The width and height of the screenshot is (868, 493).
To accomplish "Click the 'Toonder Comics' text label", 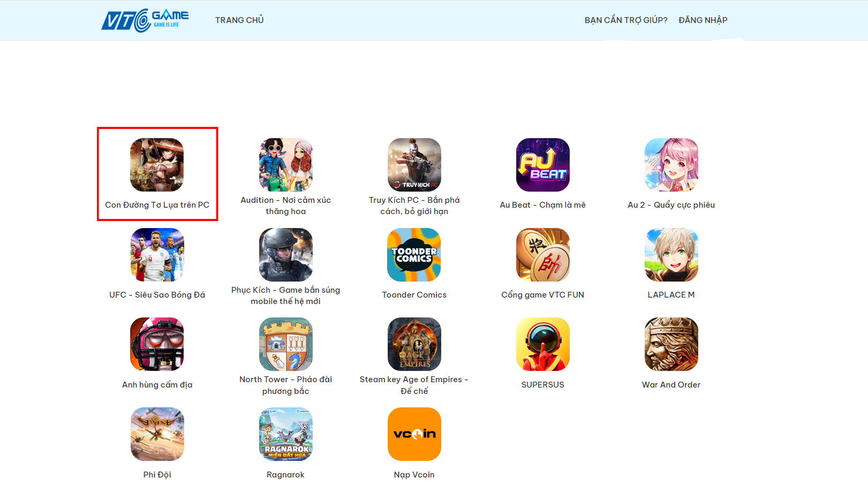I will tap(414, 295).
